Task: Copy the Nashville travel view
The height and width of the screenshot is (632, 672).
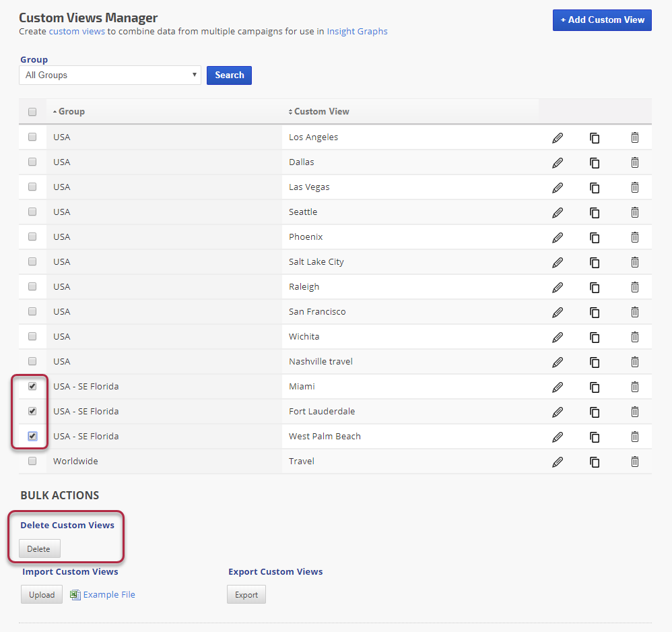Action: coord(595,362)
